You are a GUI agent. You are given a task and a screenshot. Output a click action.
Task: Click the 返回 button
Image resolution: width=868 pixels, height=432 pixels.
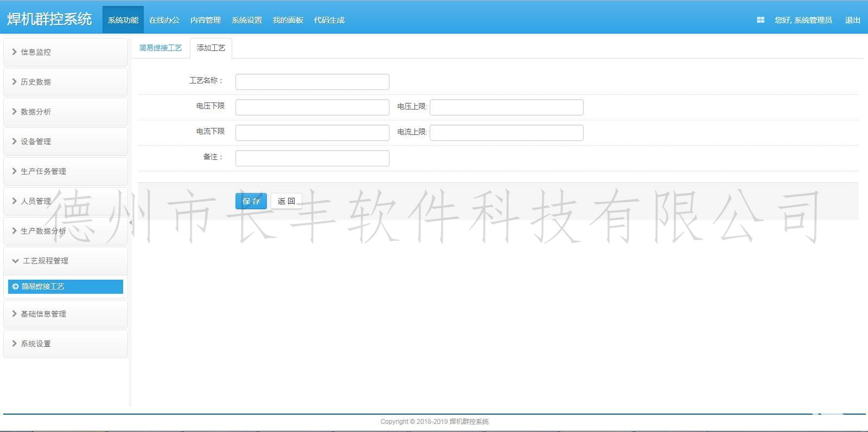[286, 201]
